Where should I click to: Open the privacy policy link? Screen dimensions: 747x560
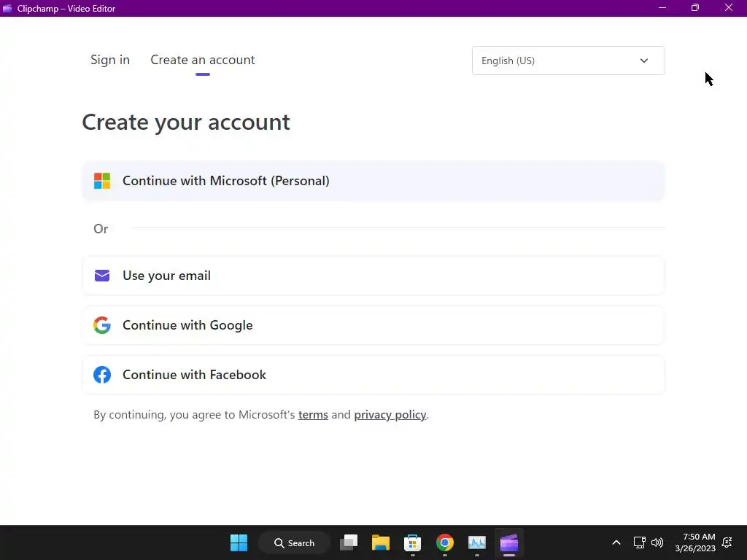pos(390,415)
